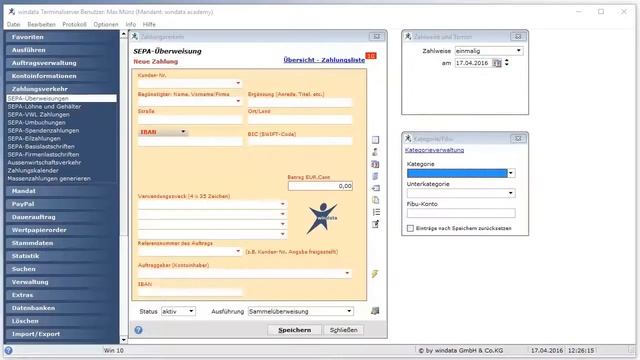
Task: Open the IBAN type selector dropdown
Action: [183, 132]
